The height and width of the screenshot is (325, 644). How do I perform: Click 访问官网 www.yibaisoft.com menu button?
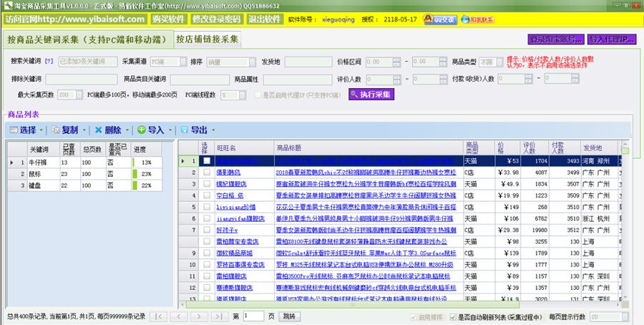(x=74, y=19)
